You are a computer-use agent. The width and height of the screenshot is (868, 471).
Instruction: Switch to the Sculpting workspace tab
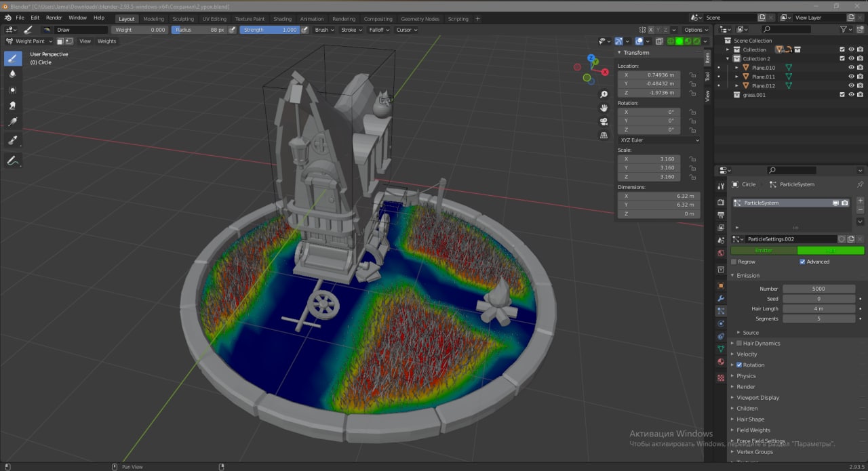tap(183, 19)
